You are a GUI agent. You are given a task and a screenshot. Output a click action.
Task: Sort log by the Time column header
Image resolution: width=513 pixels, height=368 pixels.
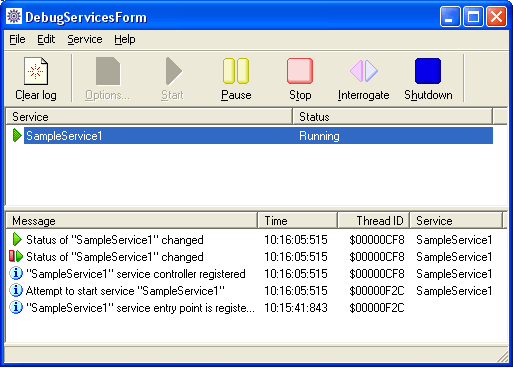tap(298, 221)
